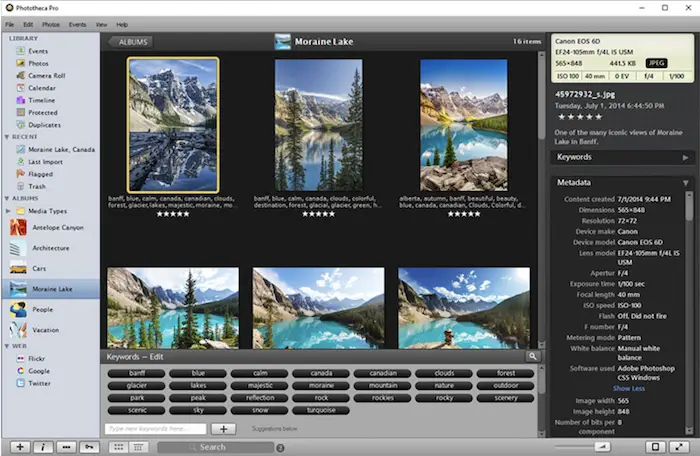
Task: Toggle the 'glacier' keyword tag
Action: pos(137,385)
